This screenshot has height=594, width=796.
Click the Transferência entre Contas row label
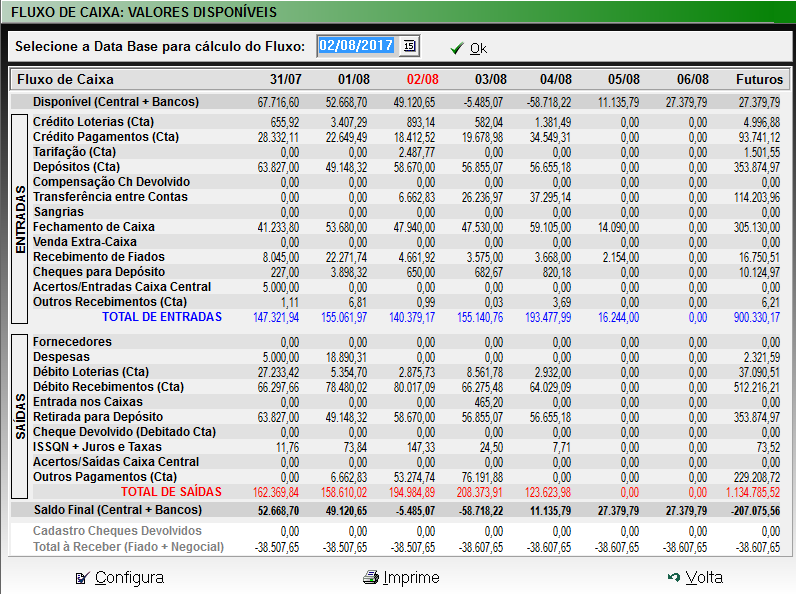coord(110,197)
